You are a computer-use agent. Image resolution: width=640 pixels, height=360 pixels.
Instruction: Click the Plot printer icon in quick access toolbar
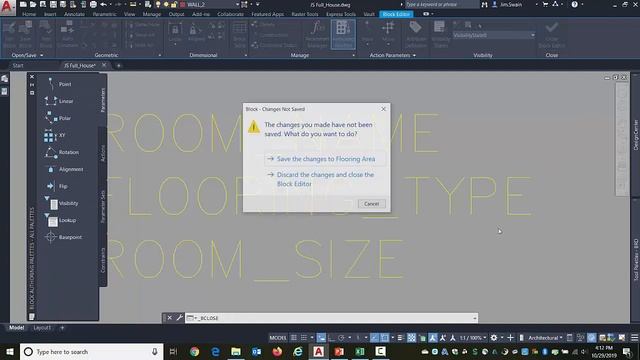point(93,4)
